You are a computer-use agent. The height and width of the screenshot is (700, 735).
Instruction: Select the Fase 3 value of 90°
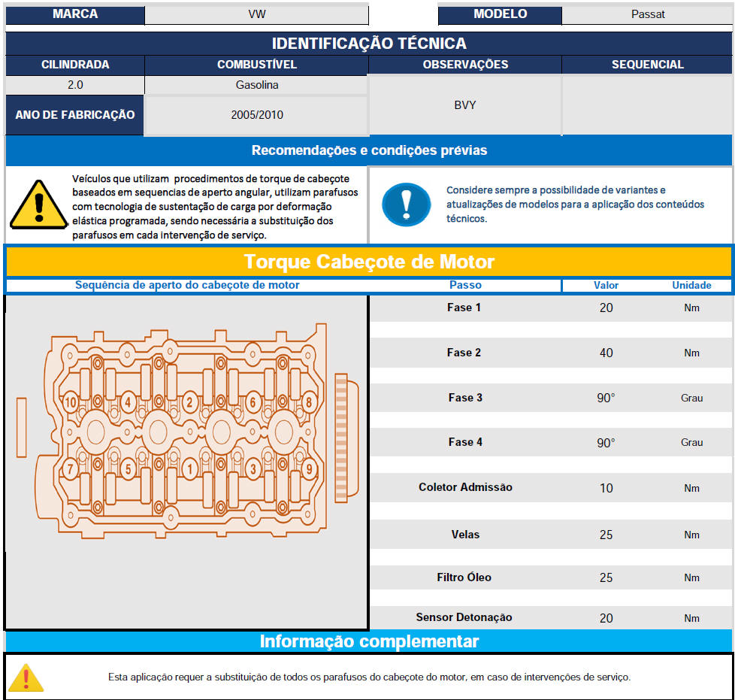(x=606, y=398)
